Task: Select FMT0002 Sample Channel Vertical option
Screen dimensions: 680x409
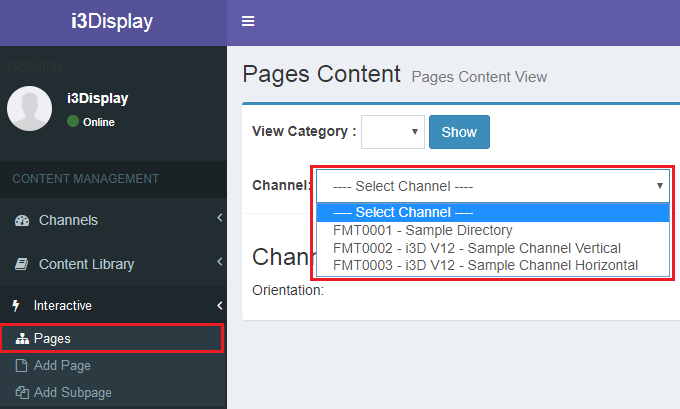Action: (493, 248)
